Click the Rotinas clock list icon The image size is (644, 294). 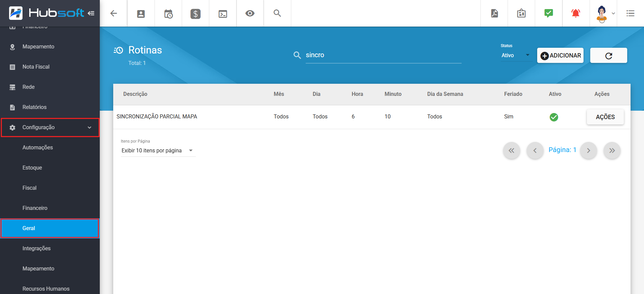click(x=118, y=50)
